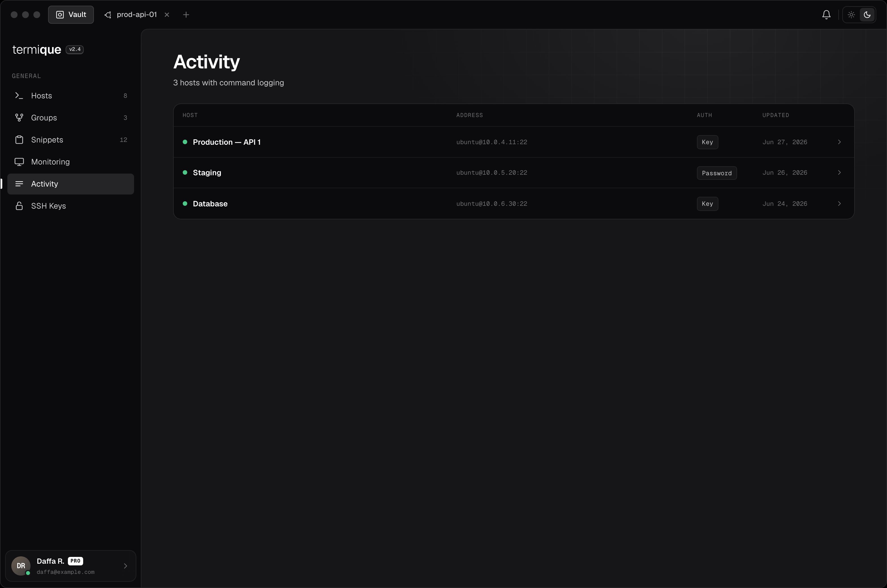
Task: Click the Activity lines icon
Action: point(19,184)
